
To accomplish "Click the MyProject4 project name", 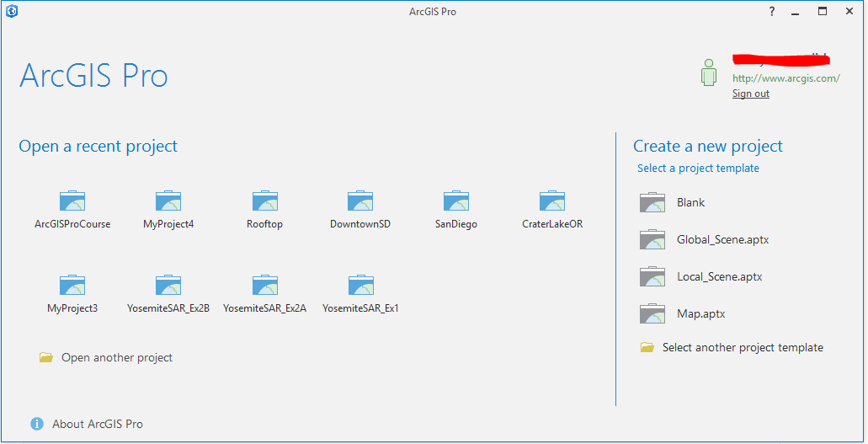I will pos(168,224).
